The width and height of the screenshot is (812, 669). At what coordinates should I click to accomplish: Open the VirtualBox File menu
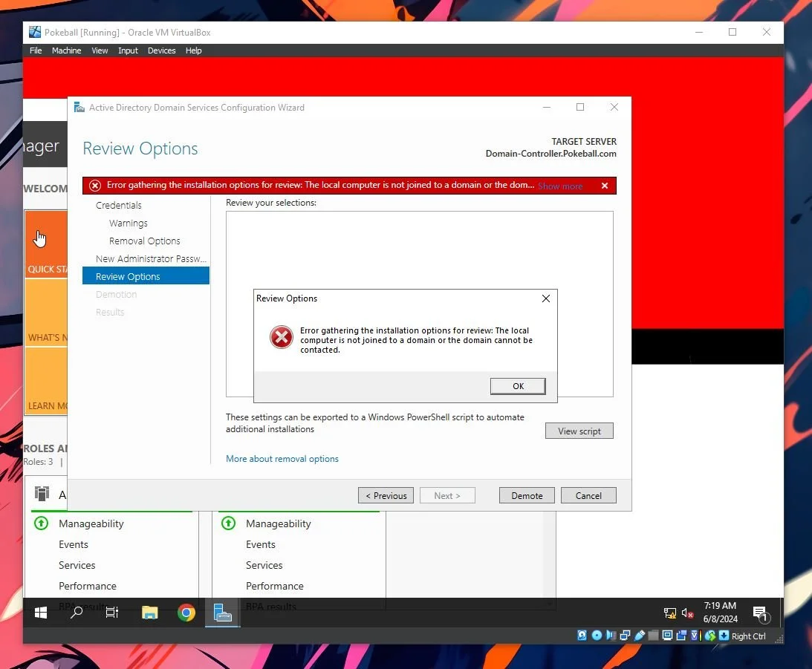pyautogui.click(x=36, y=50)
